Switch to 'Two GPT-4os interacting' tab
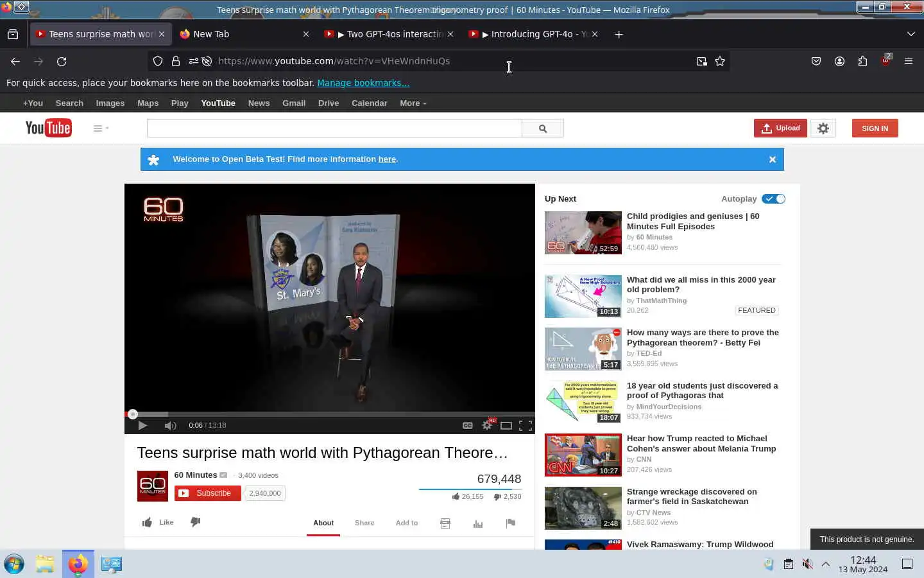 tap(388, 34)
